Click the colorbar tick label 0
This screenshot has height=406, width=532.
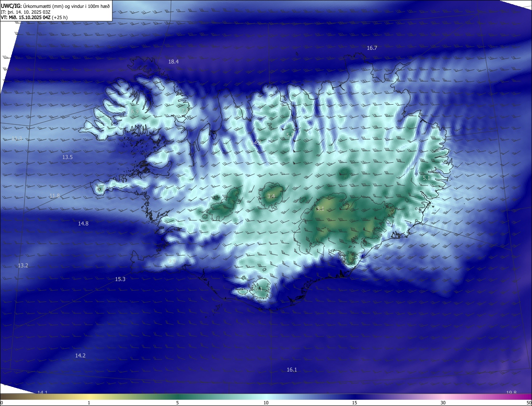pyautogui.click(x=1, y=403)
